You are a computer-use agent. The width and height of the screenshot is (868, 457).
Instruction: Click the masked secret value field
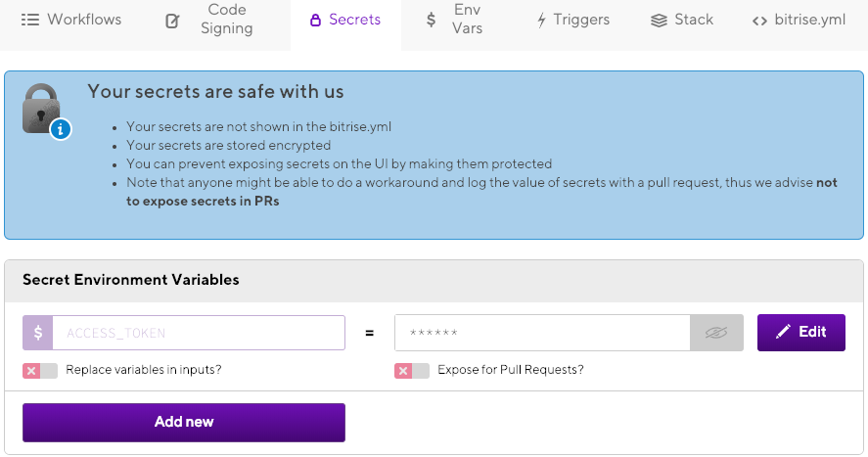coord(542,333)
